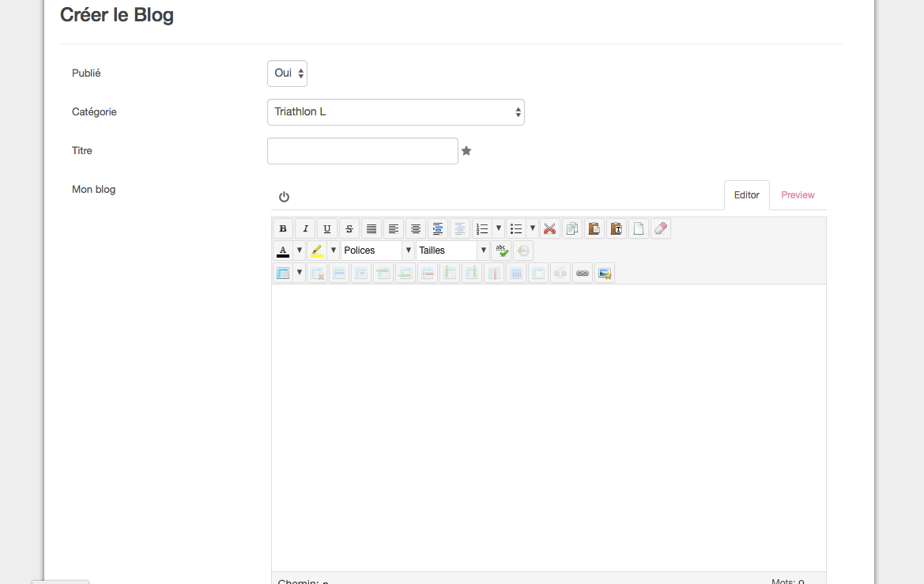Toggle underline text formatting
Screen dimensions: 924x584
point(327,229)
